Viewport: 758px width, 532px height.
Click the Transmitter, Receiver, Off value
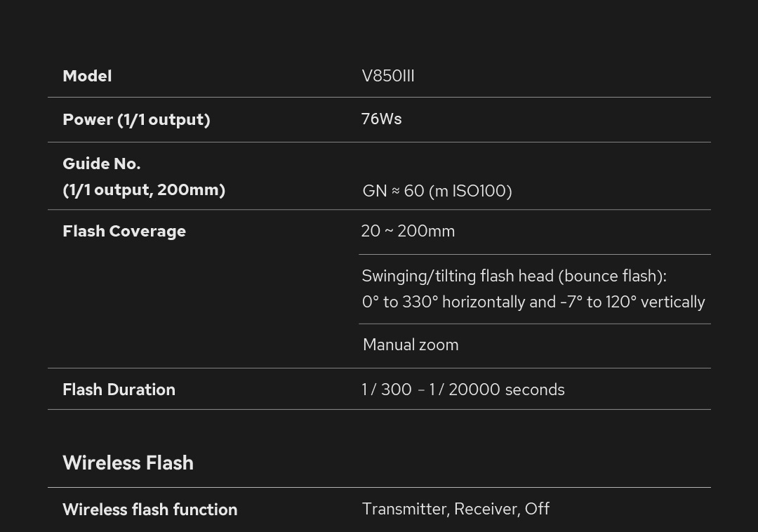click(x=456, y=509)
